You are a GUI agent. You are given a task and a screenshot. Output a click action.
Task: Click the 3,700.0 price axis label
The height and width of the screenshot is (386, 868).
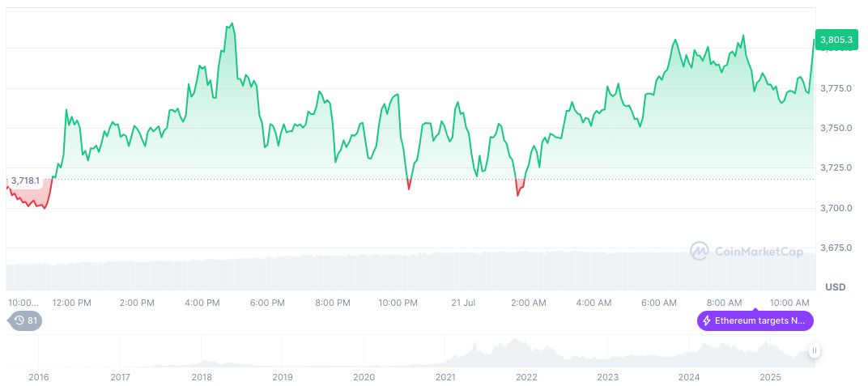[x=836, y=208]
